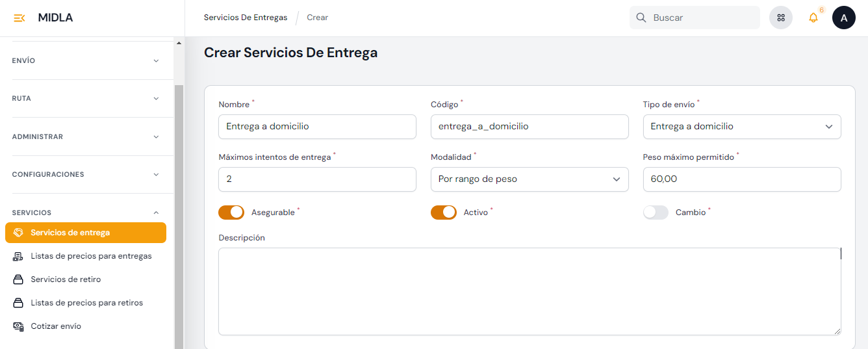Click the "Cambio" label text
The width and height of the screenshot is (868, 349).
pos(691,213)
